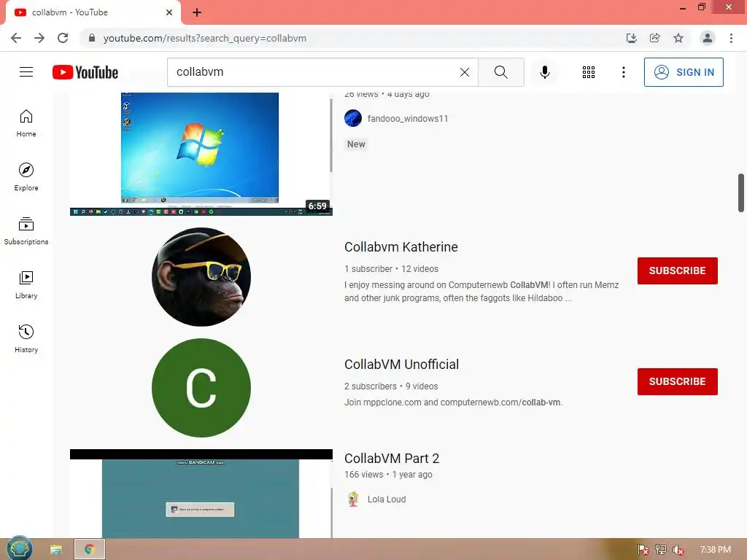The width and height of the screenshot is (747, 560).
Task: Open Windows Explorer from the taskbar
Action: coord(56,550)
